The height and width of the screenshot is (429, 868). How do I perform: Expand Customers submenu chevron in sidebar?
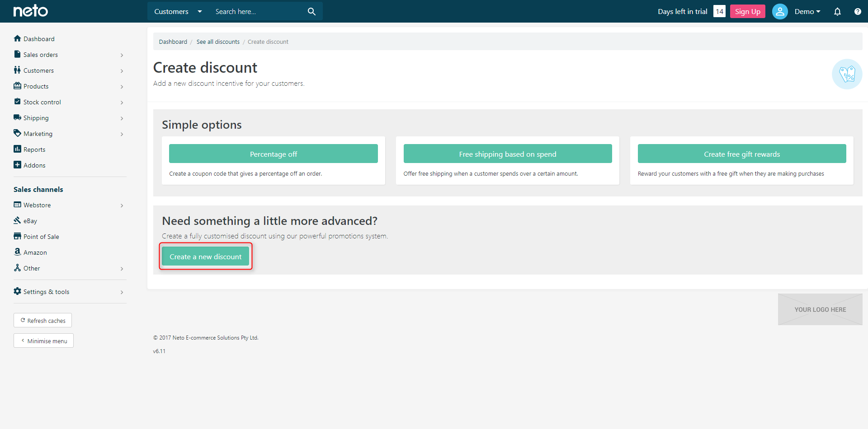point(122,71)
